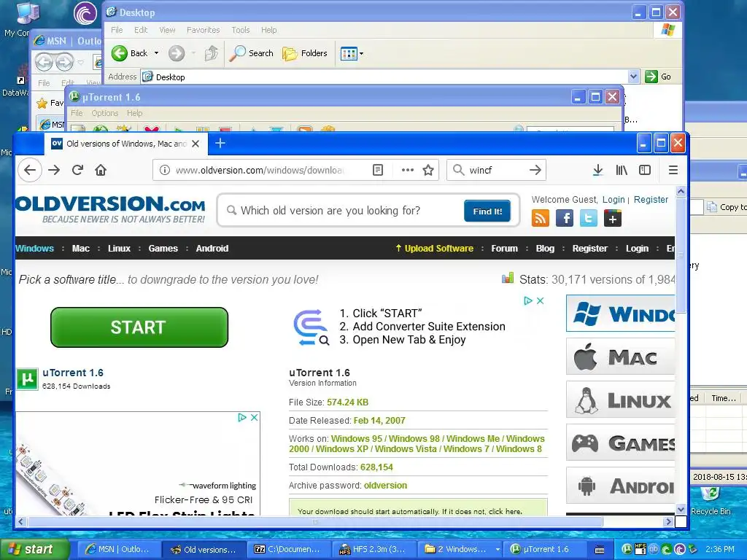Viewport: 747px width, 560px height.
Task: Click Windows 95 compatibility link
Action: (x=357, y=438)
